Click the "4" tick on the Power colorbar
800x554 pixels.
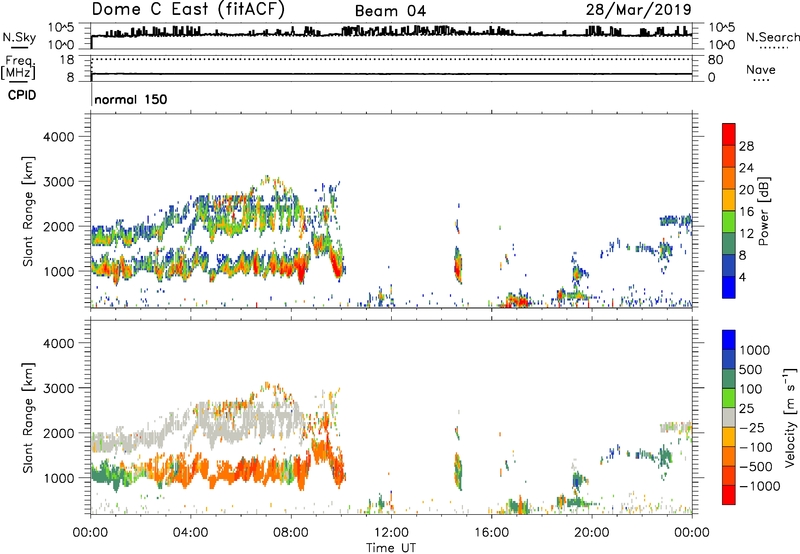click(x=742, y=278)
